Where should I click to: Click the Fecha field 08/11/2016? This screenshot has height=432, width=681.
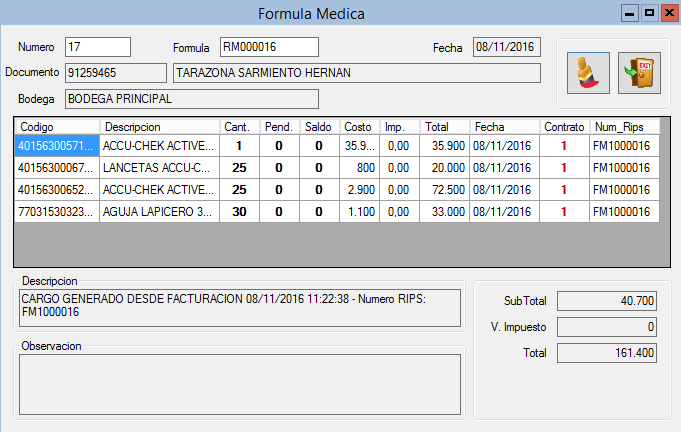point(506,47)
